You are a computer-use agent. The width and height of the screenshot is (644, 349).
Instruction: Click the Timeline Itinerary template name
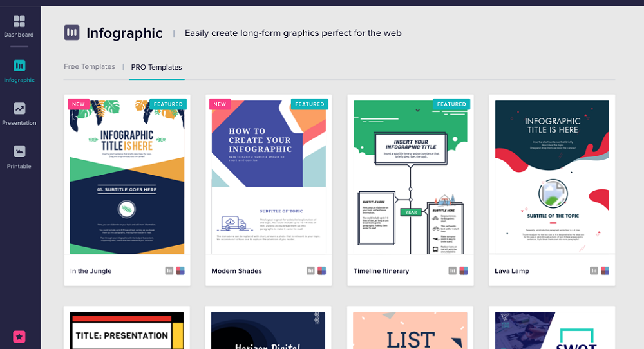[381, 271]
